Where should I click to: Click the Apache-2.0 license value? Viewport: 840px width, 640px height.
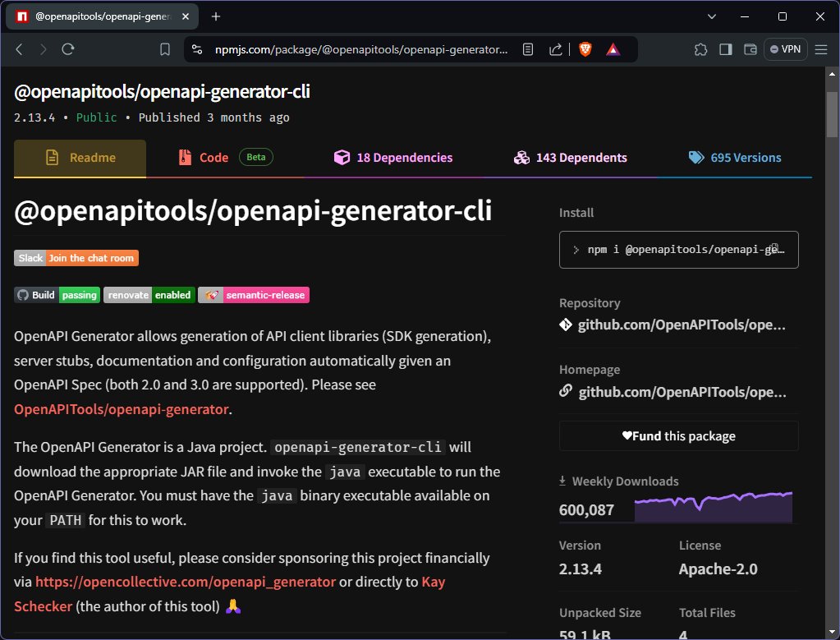click(x=718, y=569)
